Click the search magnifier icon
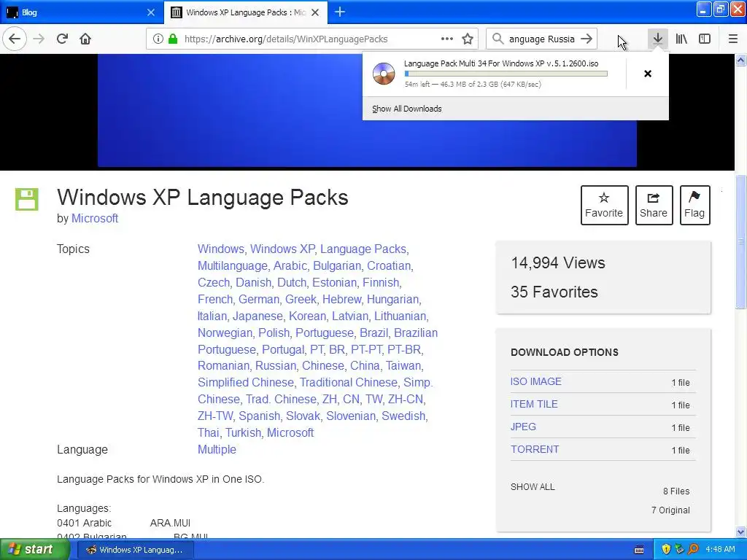This screenshot has height=560, width=747. click(x=498, y=39)
